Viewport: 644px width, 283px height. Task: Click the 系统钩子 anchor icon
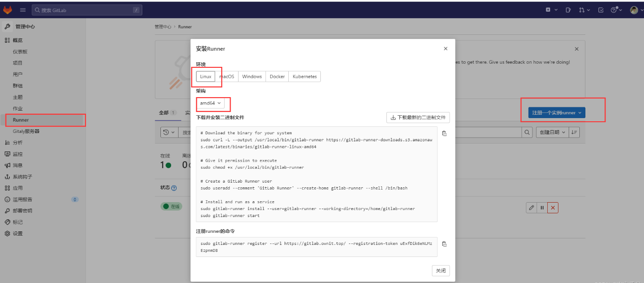pos(7,177)
